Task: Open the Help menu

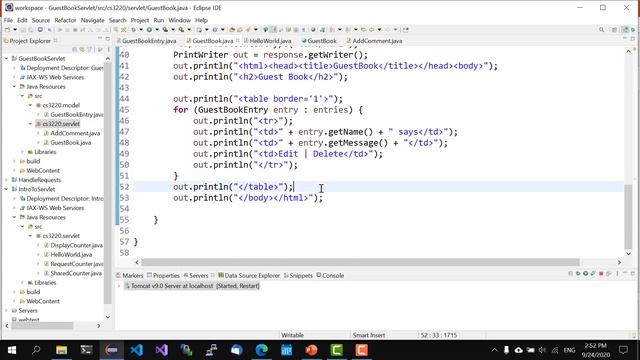Action: coord(202,20)
